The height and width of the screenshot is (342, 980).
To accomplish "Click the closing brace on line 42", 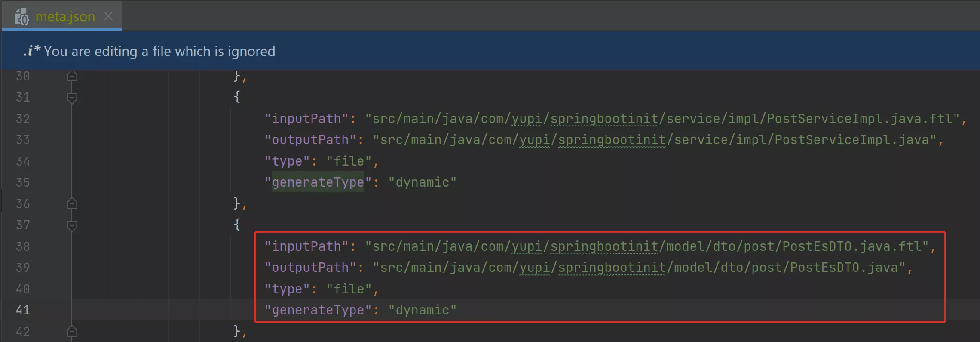I will [x=236, y=331].
